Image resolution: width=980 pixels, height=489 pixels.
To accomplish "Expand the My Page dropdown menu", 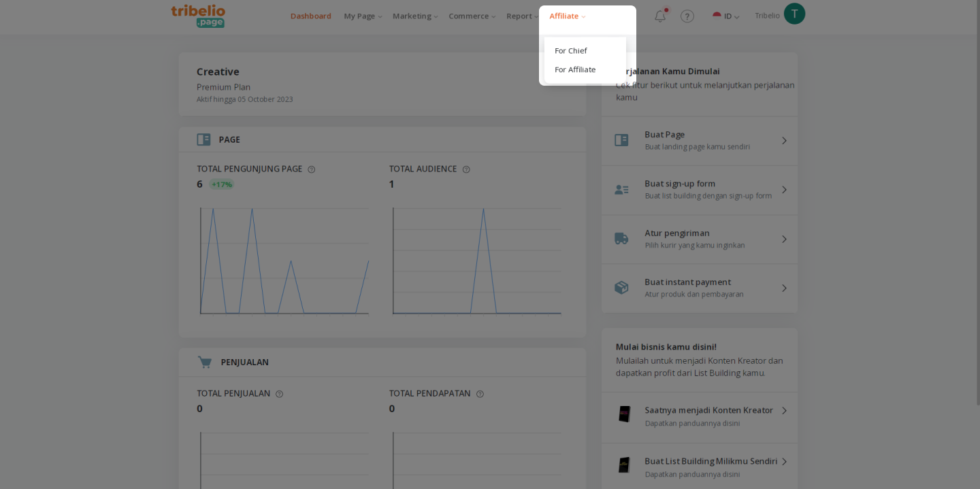I will [363, 16].
